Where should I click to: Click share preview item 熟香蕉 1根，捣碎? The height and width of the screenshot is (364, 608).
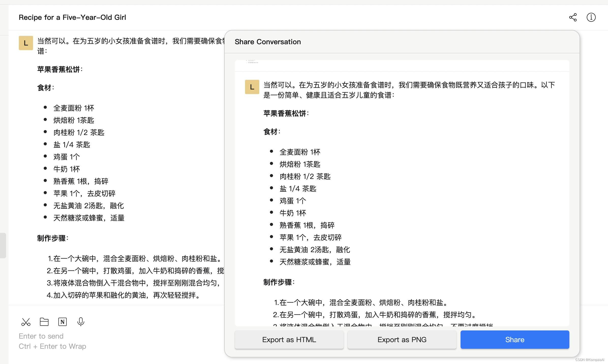pyautogui.click(x=307, y=225)
